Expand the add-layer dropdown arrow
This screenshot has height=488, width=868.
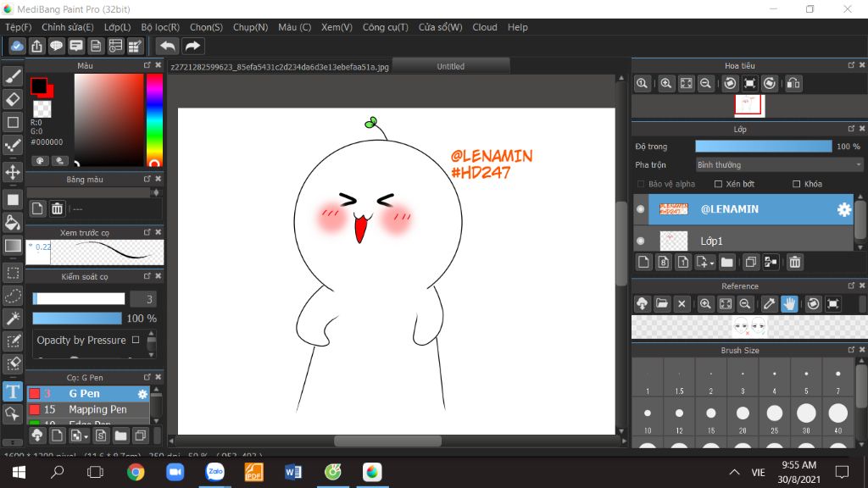pyautogui.click(x=712, y=263)
